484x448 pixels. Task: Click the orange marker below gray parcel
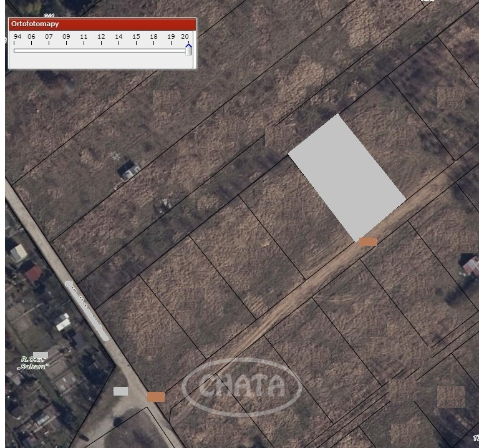coord(368,241)
